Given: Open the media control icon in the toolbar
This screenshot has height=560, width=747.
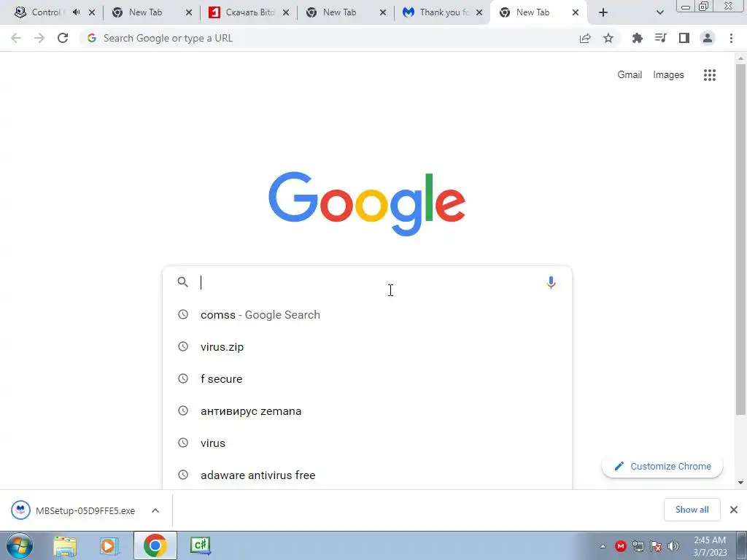Looking at the screenshot, I should click(x=660, y=38).
